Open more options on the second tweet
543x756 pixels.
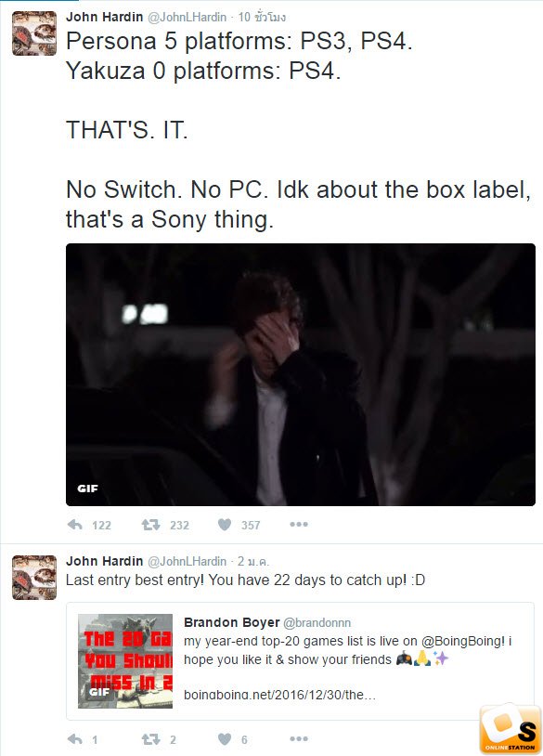299,739
